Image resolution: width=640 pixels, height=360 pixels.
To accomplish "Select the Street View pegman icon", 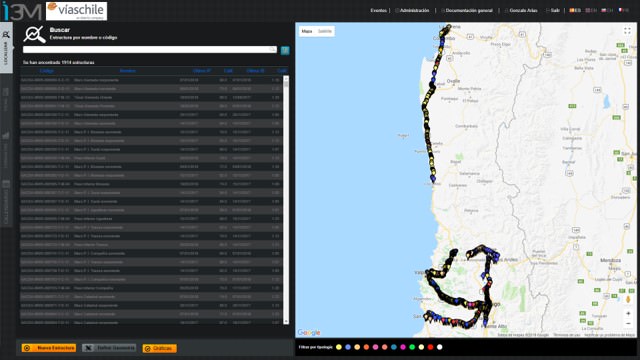I will point(628,300).
